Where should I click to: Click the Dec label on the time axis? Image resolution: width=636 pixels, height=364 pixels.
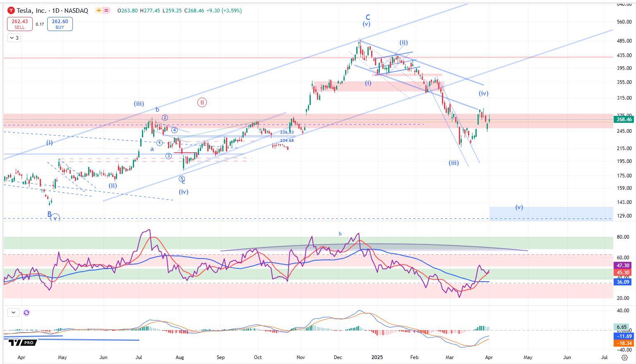tap(338, 357)
